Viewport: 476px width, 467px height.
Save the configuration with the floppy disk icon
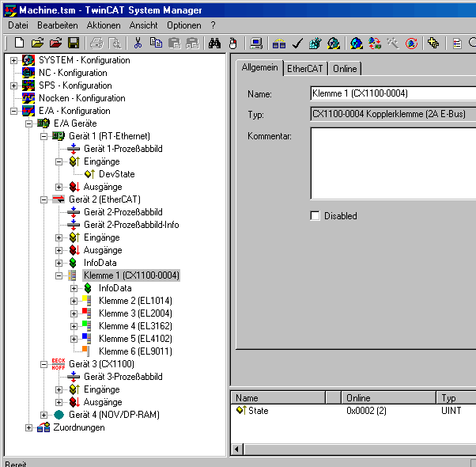click(x=73, y=43)
